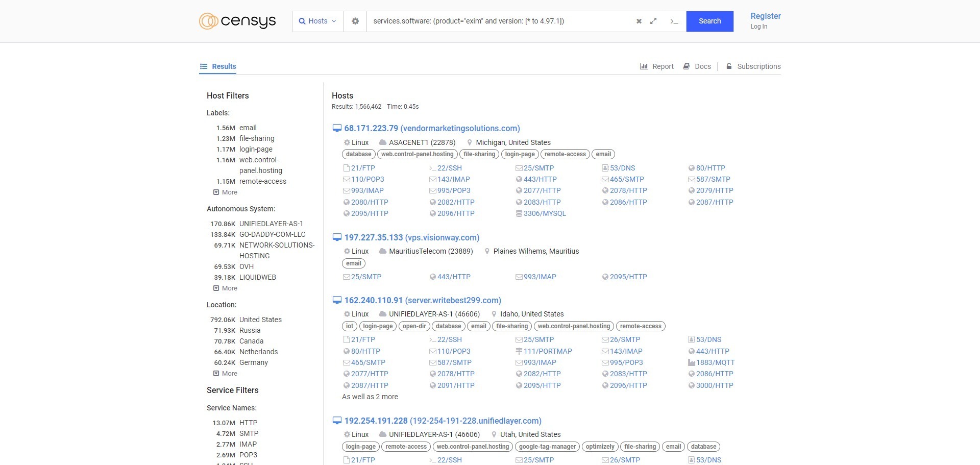Filter location by United States
The image size is (980, 465).
pyautogui.click(x=260, y=320)
